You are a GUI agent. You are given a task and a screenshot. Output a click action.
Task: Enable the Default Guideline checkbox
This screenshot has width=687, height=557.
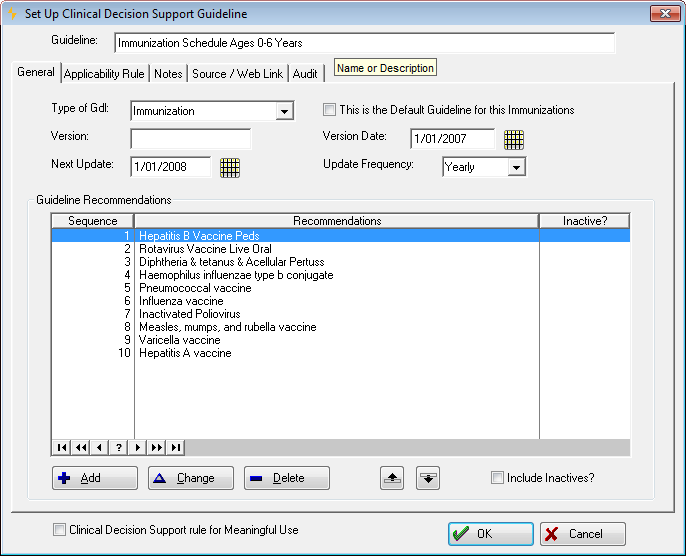pos(329,110)
